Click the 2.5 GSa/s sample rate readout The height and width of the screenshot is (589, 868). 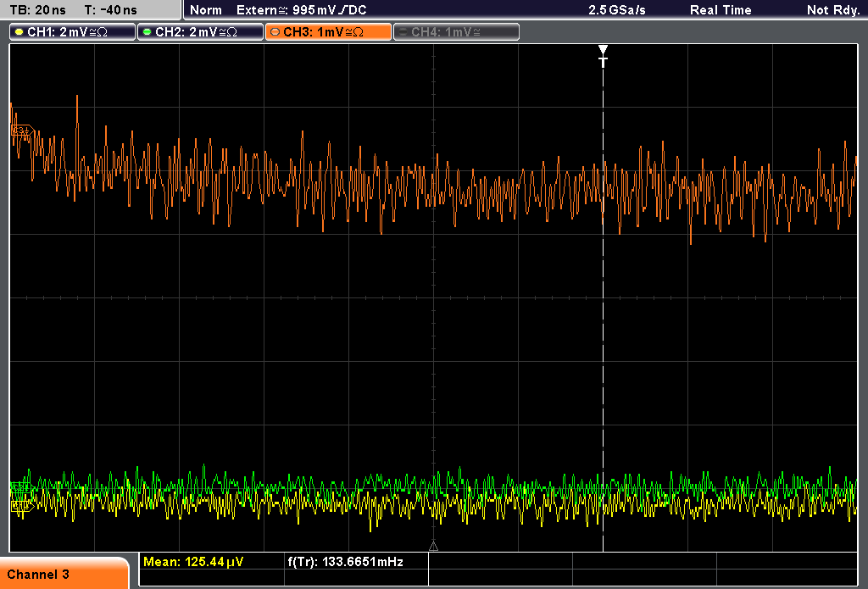(x=617, y=10)
